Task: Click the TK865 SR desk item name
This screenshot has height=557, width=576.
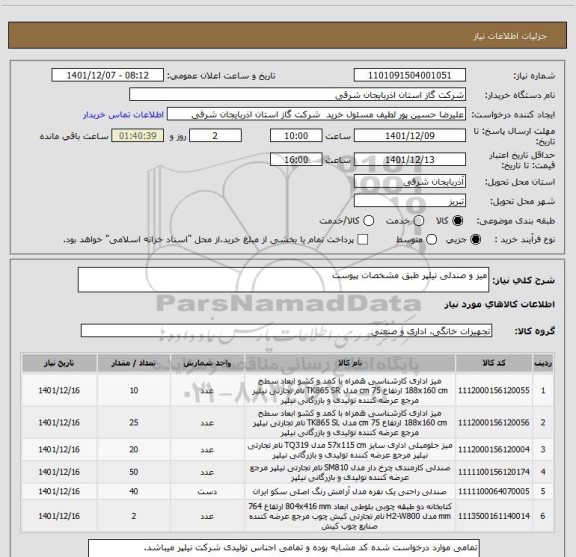Action: pyautogui.click(x=350, y=391)
